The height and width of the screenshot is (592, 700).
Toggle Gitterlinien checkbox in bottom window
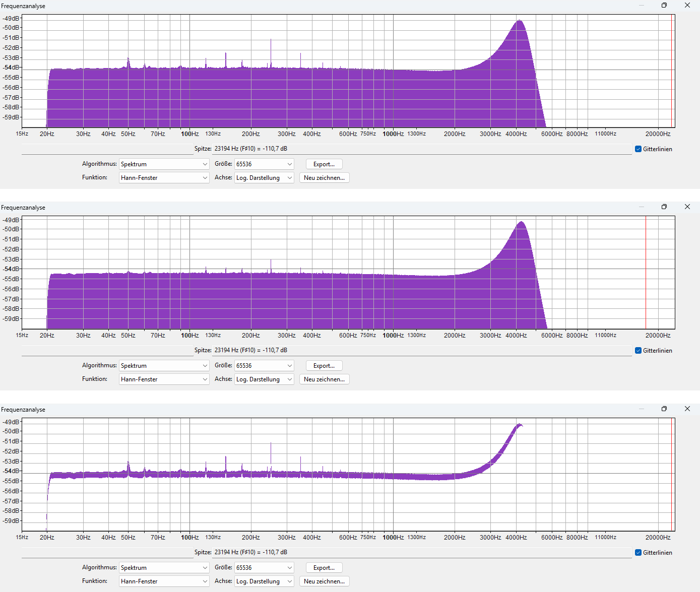[639, 553]
